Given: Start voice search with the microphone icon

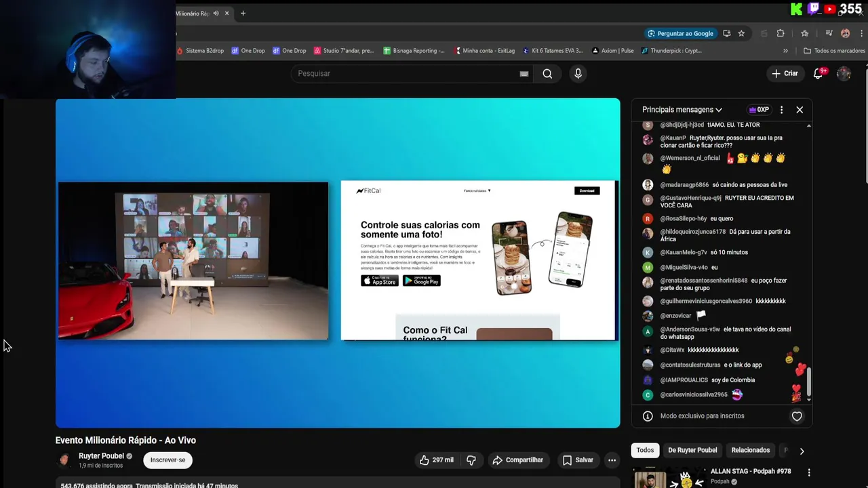Looking at the screenshot, I should pos(578,73).
